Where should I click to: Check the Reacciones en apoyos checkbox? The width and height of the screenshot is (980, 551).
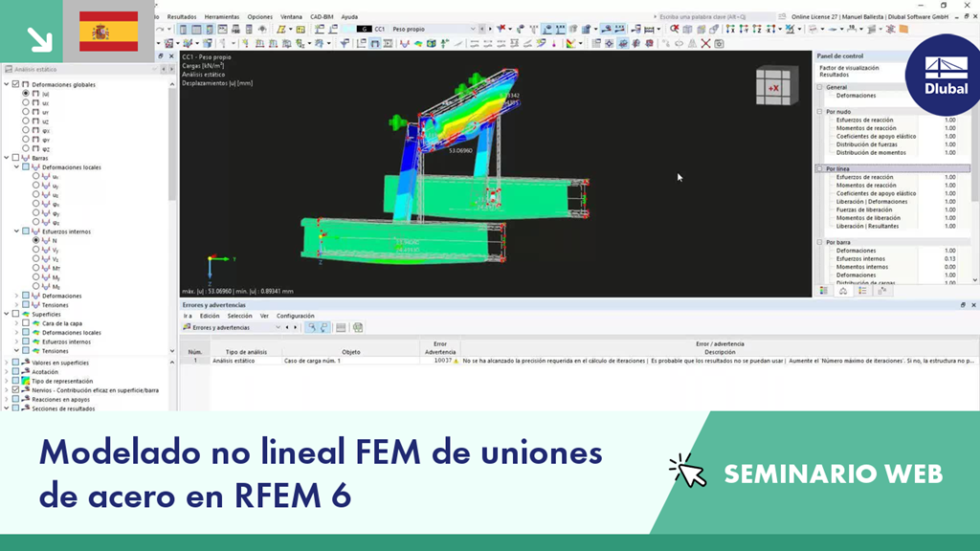(x=16, y=399)
